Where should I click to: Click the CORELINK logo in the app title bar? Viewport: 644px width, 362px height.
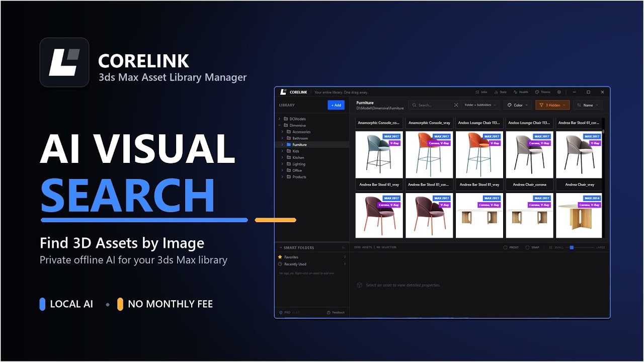pyautogui.click(x=284, y=92)
